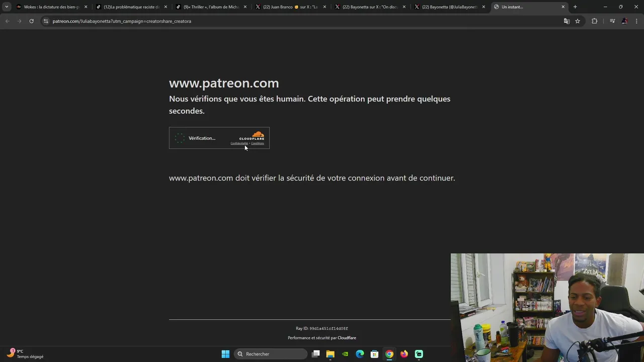Click the verification spinner

180,138
